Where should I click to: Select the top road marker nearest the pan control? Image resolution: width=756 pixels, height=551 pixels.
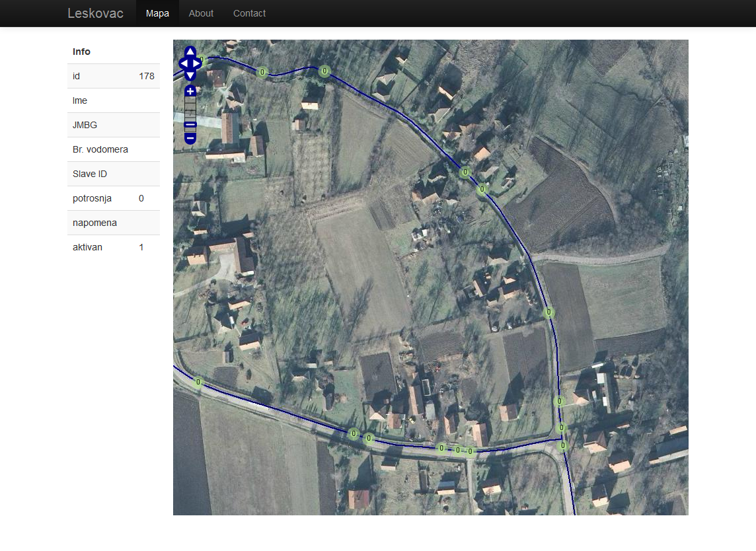262,72
